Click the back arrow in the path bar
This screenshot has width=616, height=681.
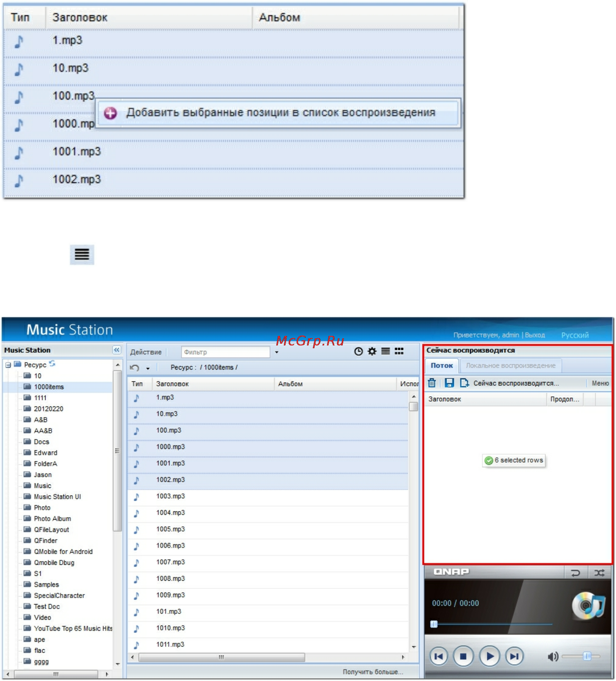pos(135,368)
